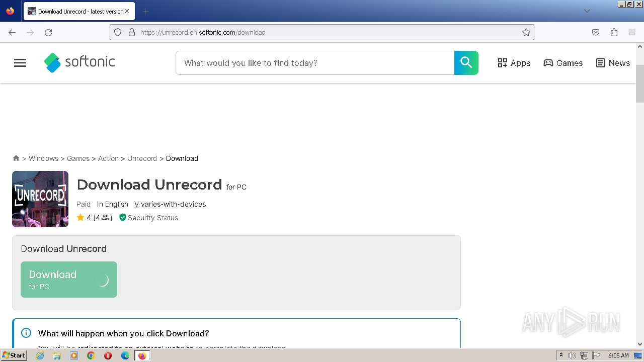
Task: Launch Chrome from taskbar
Action: (x=91, y=355)
